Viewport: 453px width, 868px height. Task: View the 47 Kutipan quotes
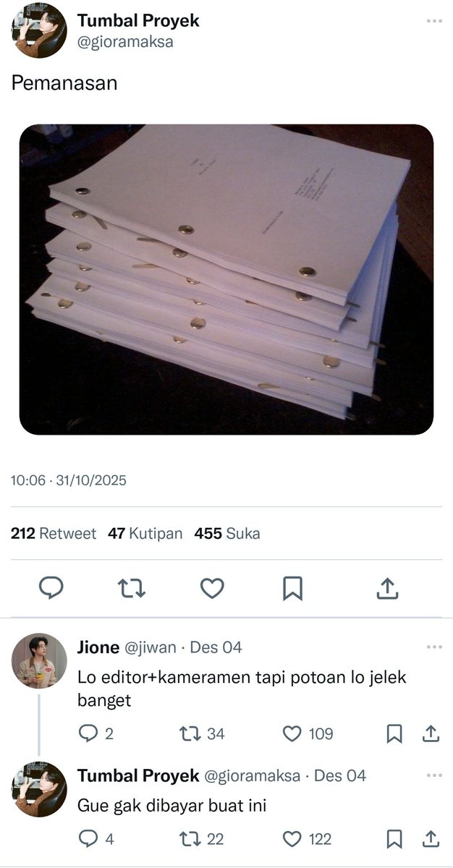145,534
